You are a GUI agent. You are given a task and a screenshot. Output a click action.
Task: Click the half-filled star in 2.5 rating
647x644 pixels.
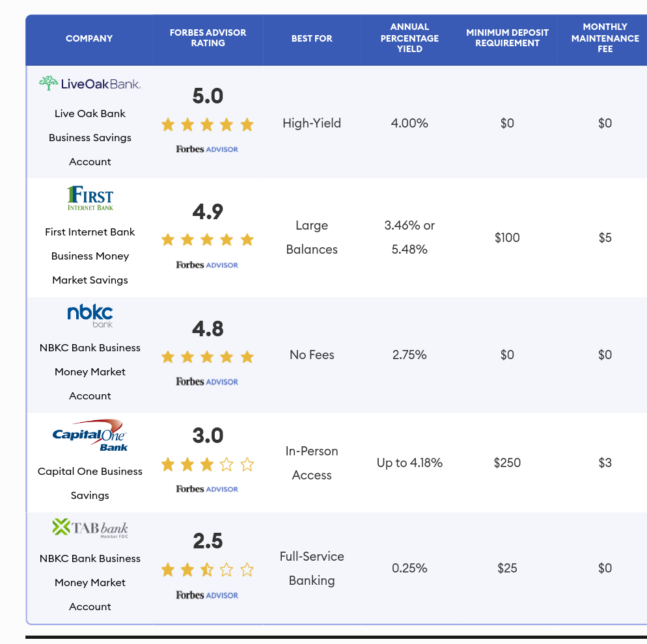(207, 570)
